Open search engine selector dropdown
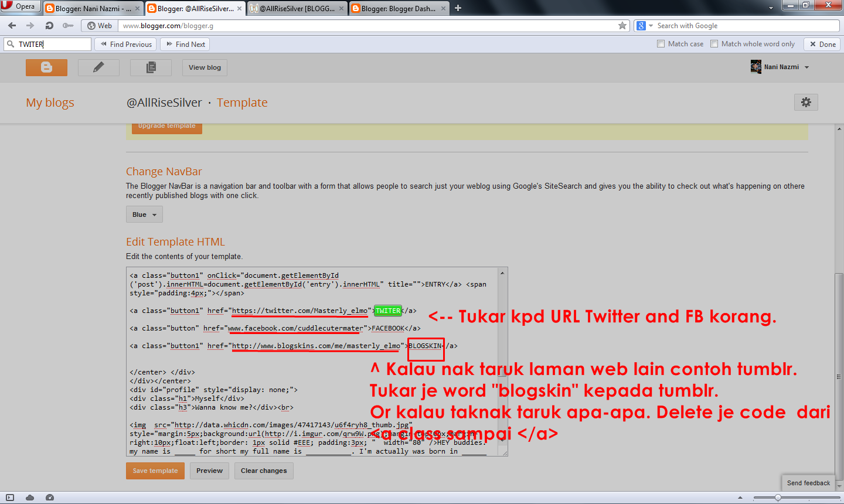This screenshot has height=504, width=844. (645, 26)
